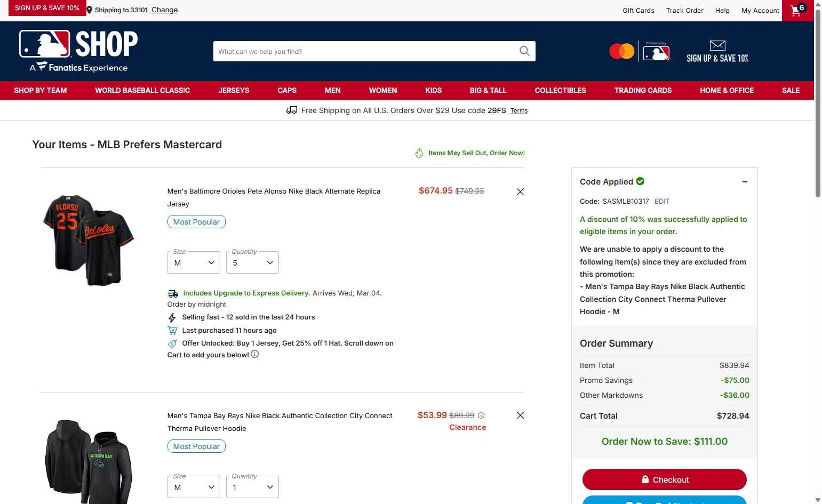Open the Women menu

click(383, 90)
